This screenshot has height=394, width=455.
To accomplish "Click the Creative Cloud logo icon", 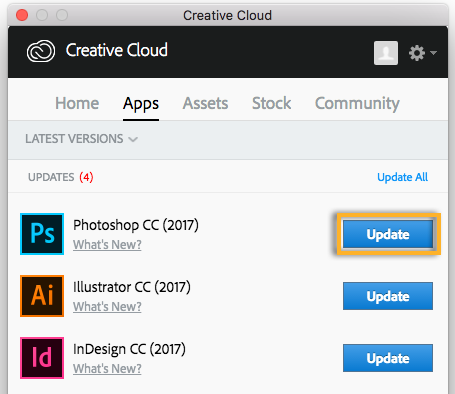I will [41, 51].
